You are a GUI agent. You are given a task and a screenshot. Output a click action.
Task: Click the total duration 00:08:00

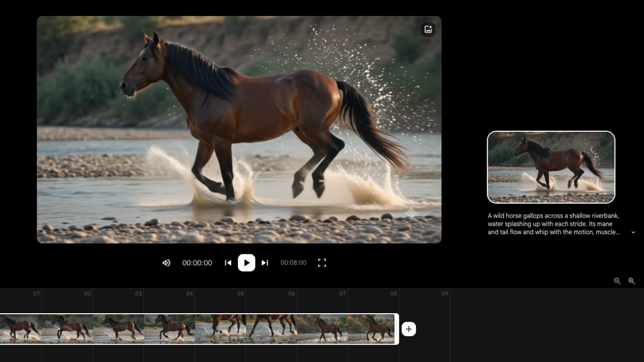[293, 263]
